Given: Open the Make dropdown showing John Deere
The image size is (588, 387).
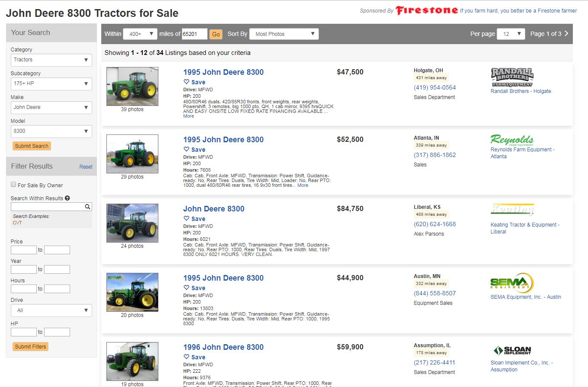Looking at the screenshot, I should click(x=51, y=107).
